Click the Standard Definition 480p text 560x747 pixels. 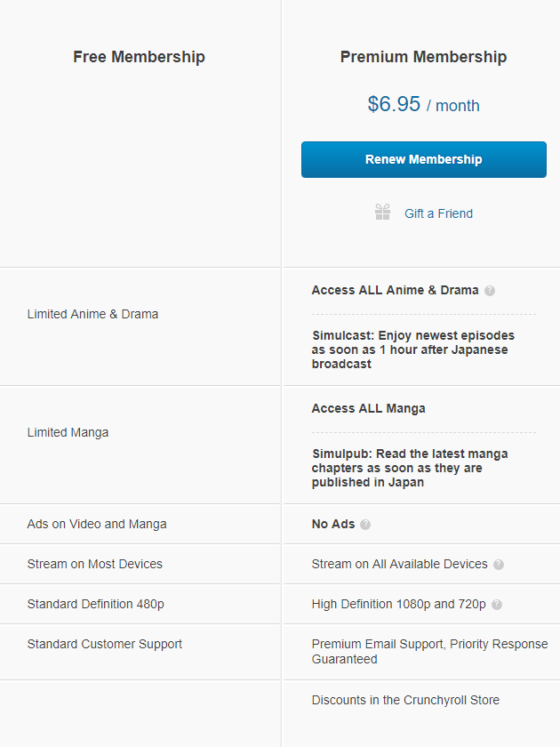95,604
